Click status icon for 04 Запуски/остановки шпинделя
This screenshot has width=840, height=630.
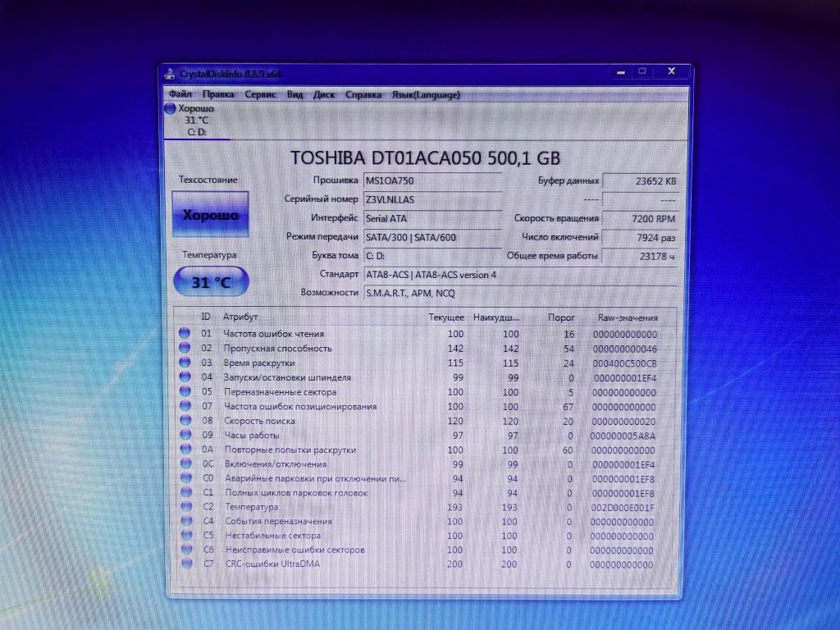(x=185, y=377)
